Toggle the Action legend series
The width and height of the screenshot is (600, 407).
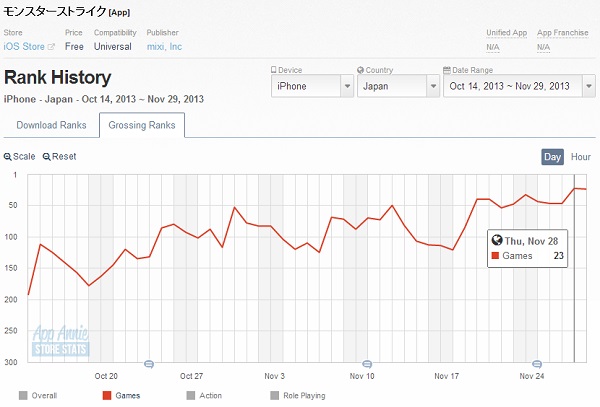point(191,395)
